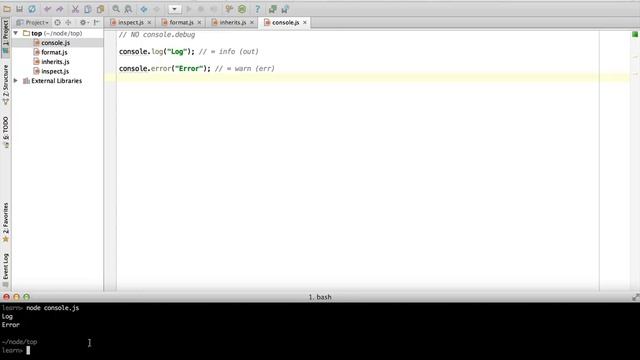Viewport: 640px width, 360px height.
Task: Toggle the 1: Project side panel
Action: point(5,37)
